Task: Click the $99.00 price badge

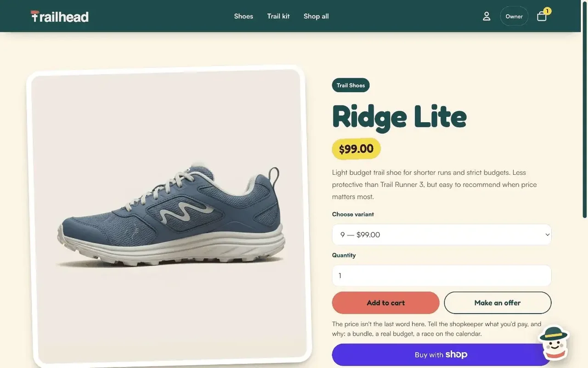Action: tap(356, 149)
